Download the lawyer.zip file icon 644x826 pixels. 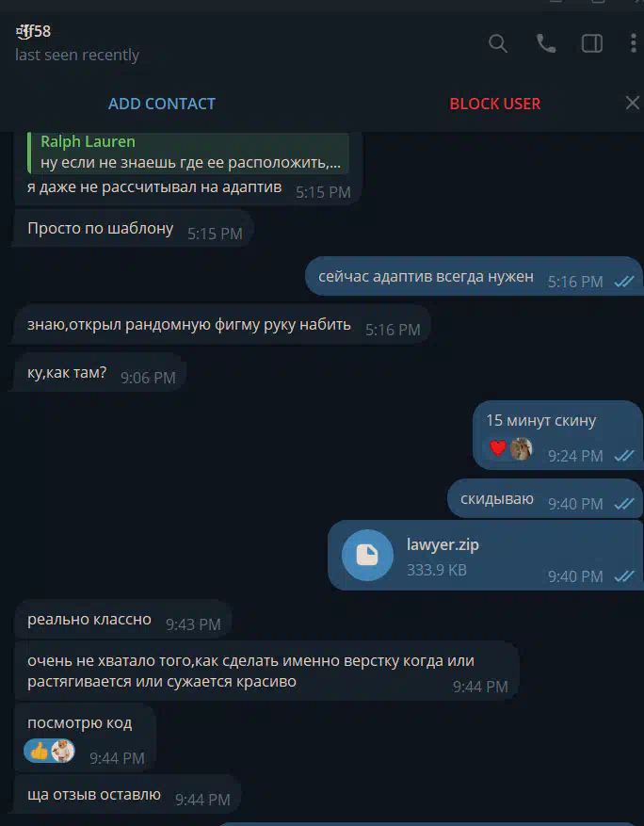(367, 556)
